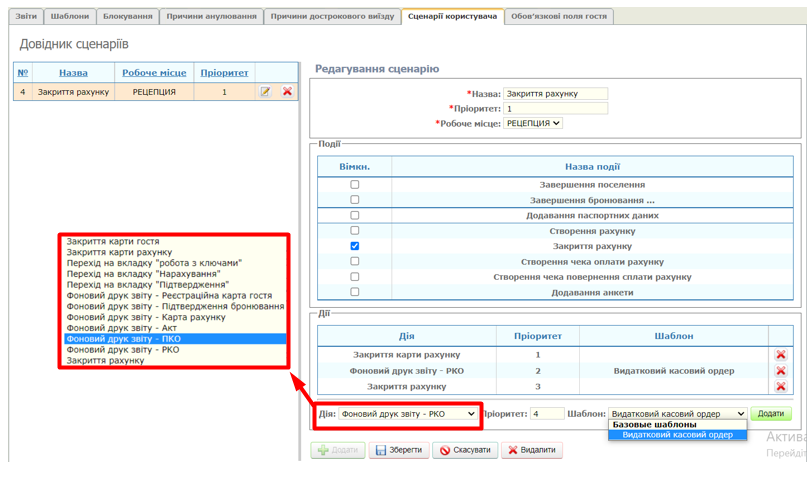
Task: Select 'Фоновий друк звіту - Акт' from the list
Action: (x=122, y=328)
